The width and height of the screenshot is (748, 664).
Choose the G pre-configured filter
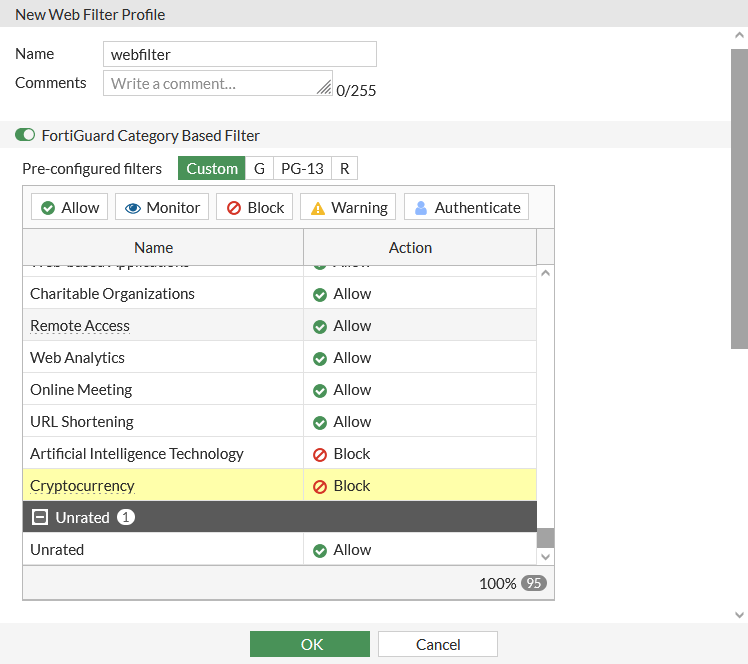[259, 168]
